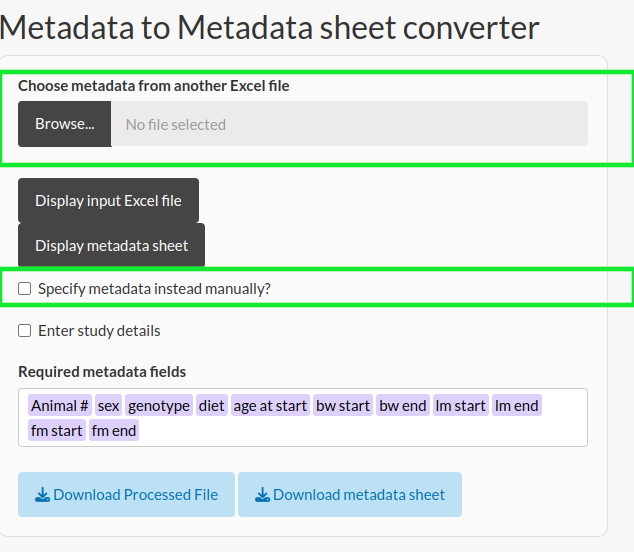The height and width of the screenshot is (552, 634).
Task: Enable Specify metadata instead manually checkbox
Action: pos(25,289)
